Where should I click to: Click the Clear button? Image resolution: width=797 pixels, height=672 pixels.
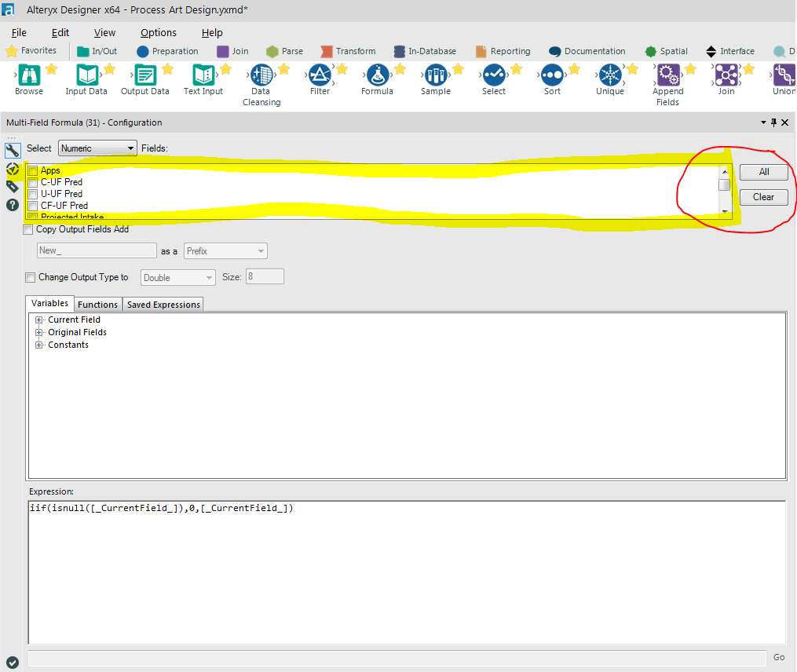(763, 197)
